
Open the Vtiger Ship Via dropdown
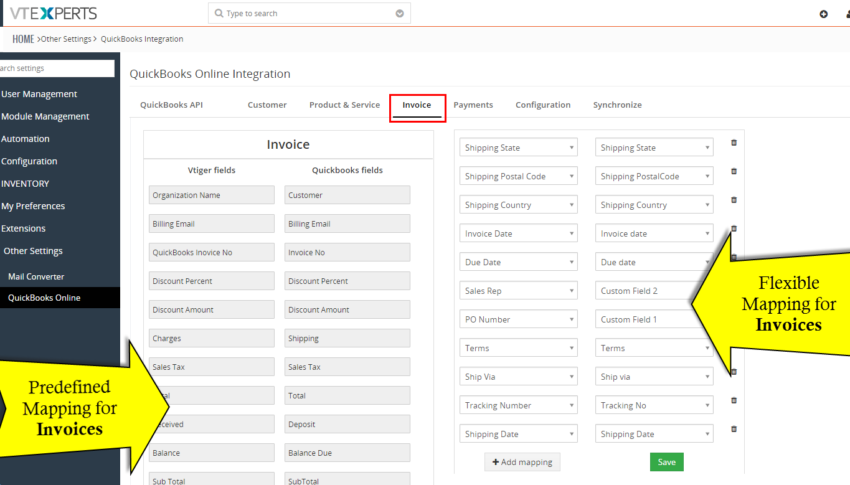point(518,377)
